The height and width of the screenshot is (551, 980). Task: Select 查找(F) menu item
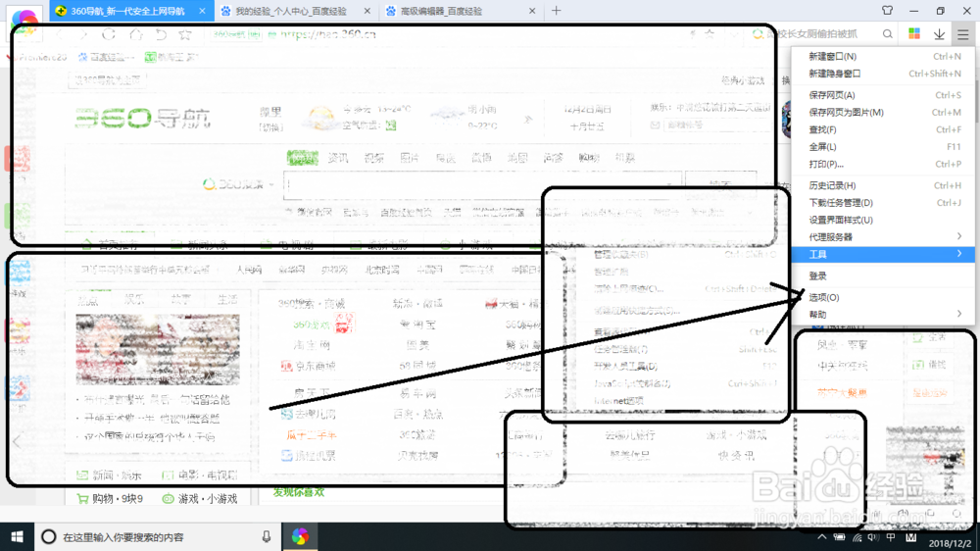coord(883,129)
